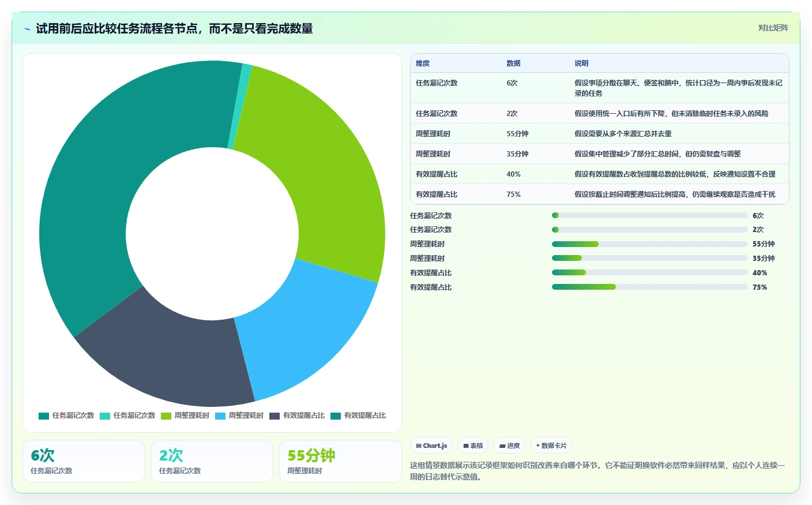Click the 55分钟 progress bar

(649, 244)
